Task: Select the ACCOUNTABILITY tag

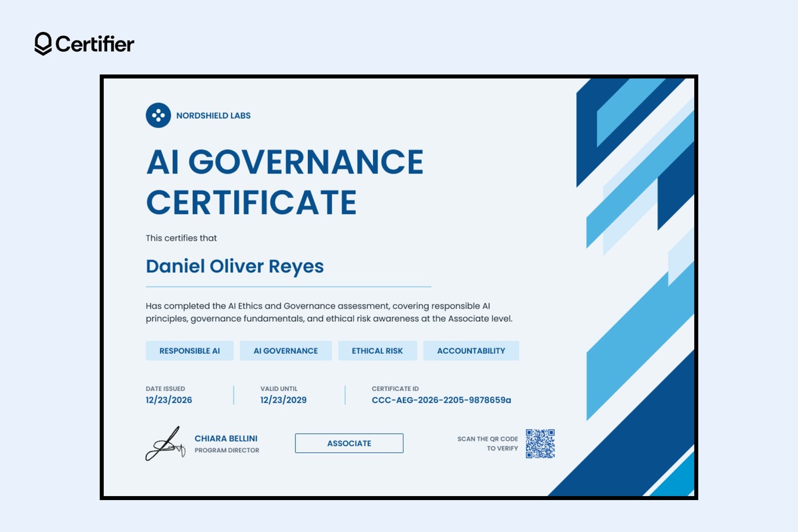Action: click(x=471, y=351)
